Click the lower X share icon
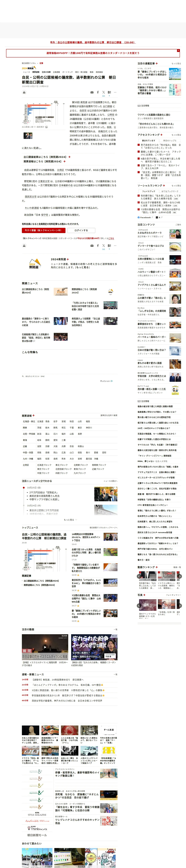186x868 pixels. 104,246
